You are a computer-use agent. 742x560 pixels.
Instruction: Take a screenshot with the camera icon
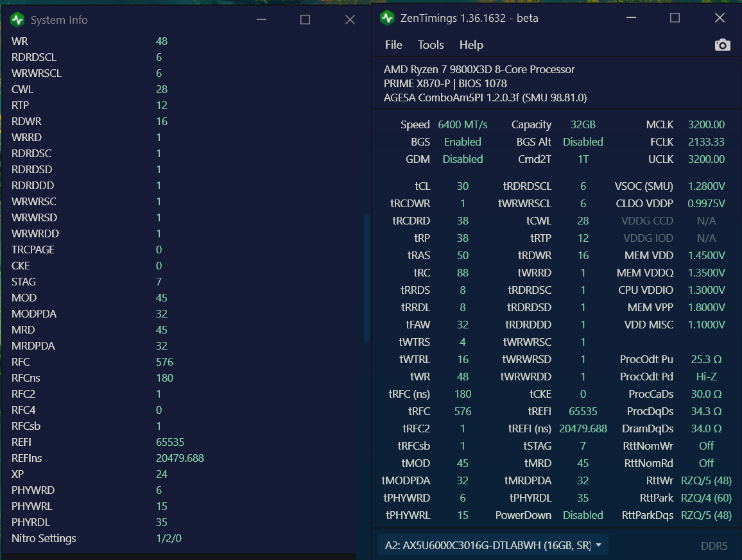722,45
